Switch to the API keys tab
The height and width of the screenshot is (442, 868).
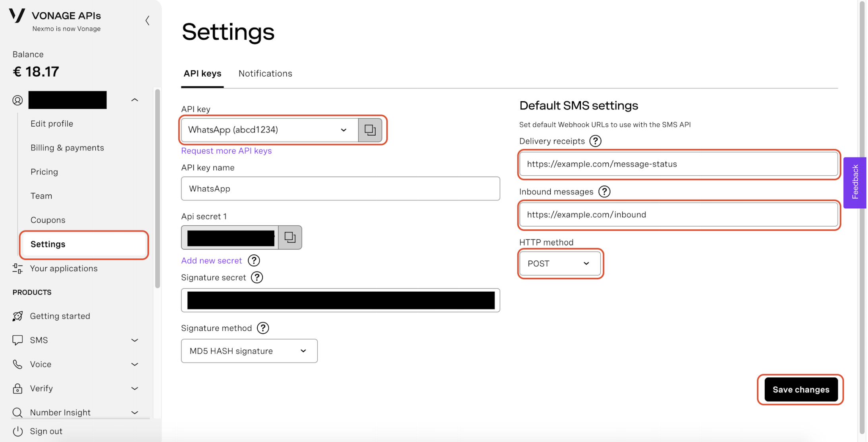click(x=203, y=74)
